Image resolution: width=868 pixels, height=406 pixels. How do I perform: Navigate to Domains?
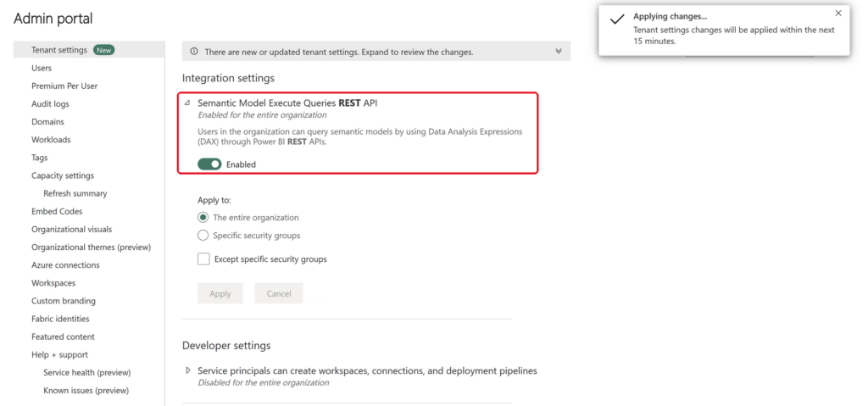click(47, 122)
